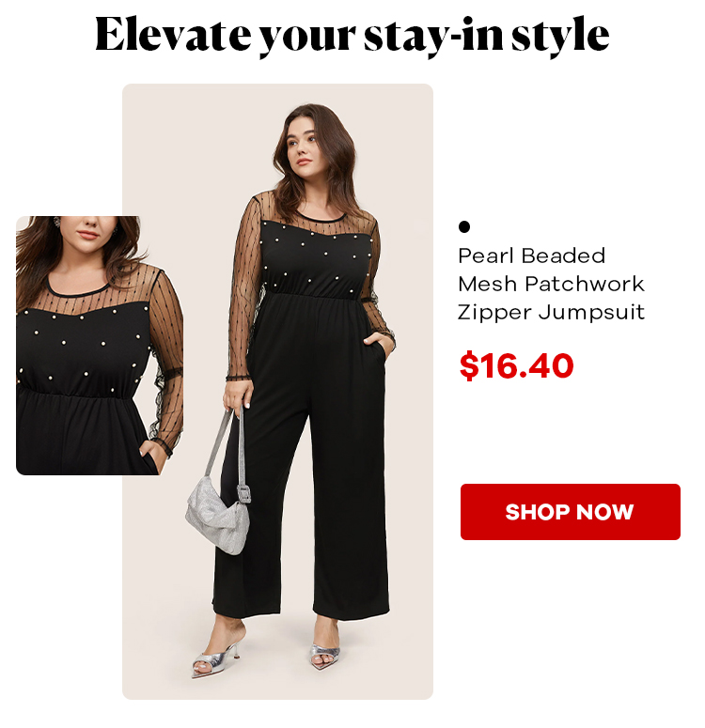Viewport: 705px width, 728px height.
Task: Click the full-length model jumpsuit photo
Action: pyautogui.click(x=277, y=392)
